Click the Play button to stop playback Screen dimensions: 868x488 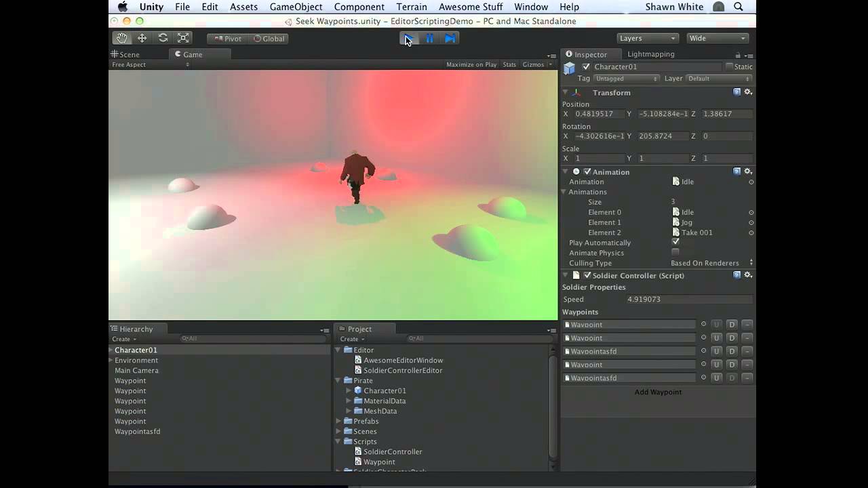point(408,39)
